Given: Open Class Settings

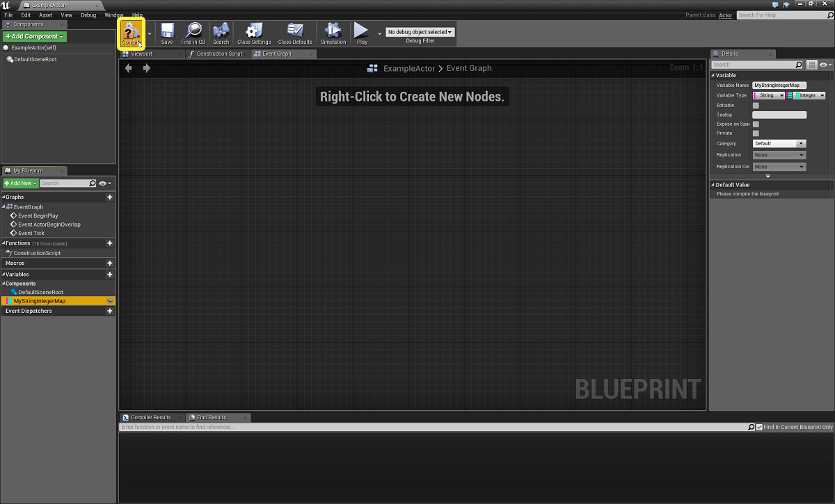Looking at the screenshot, I should pyautogui.click(x=253, y=32).
